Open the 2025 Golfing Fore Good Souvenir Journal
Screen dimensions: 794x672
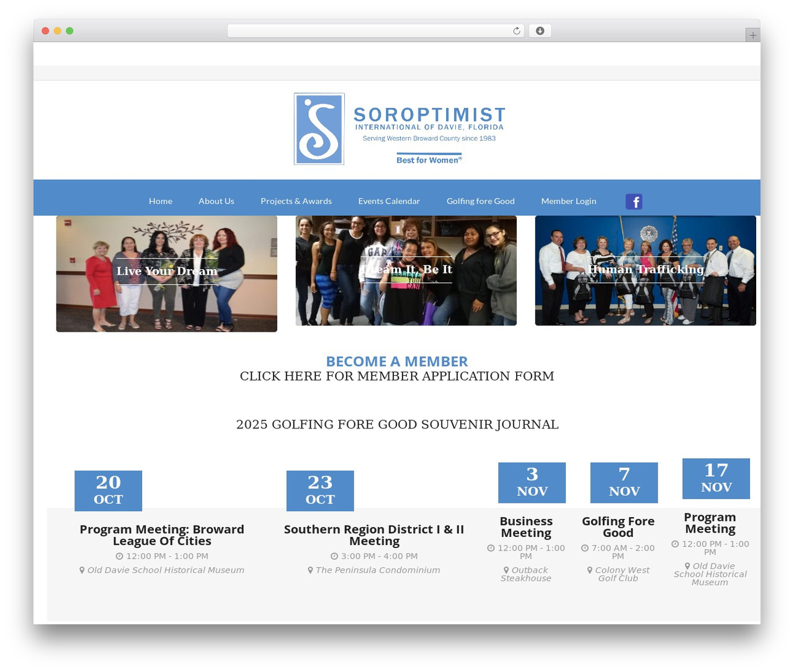397,425
